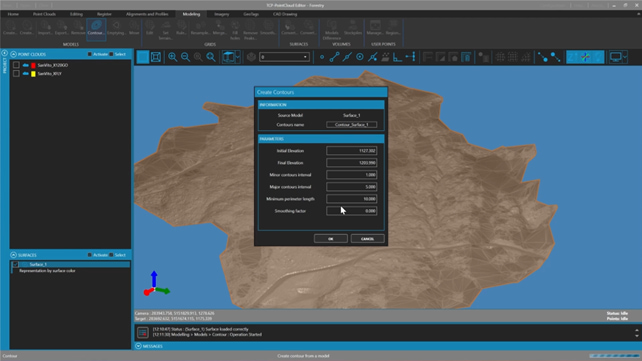Click the colorful axis cross toolbar icon
This screenshot has height=361, width=642.
585,57
